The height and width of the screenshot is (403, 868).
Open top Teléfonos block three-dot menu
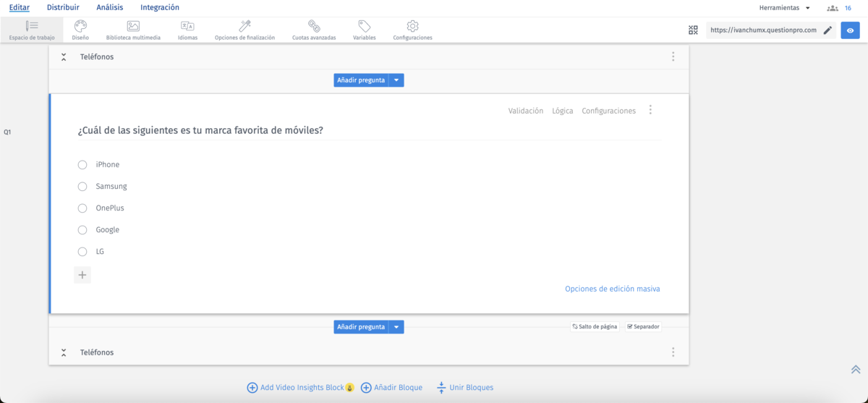point(673,56)
